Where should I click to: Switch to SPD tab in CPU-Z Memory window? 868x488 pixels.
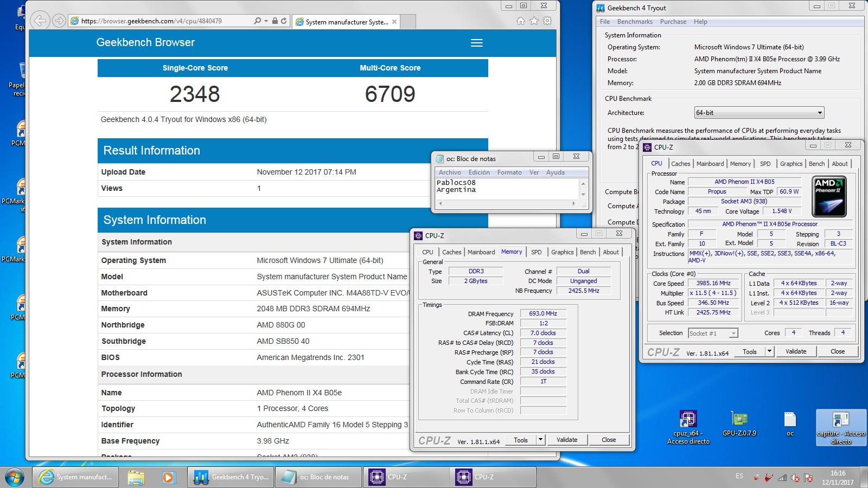point(536,252)
